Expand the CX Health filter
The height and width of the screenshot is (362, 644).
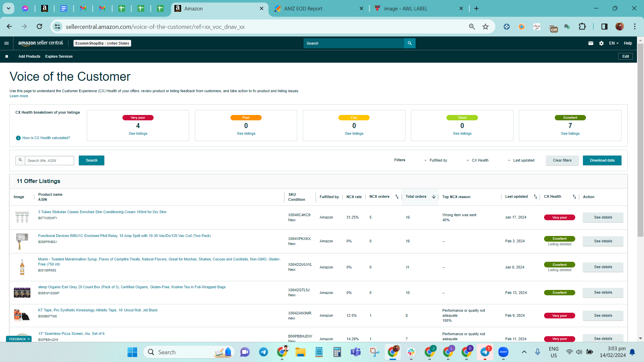477,161
